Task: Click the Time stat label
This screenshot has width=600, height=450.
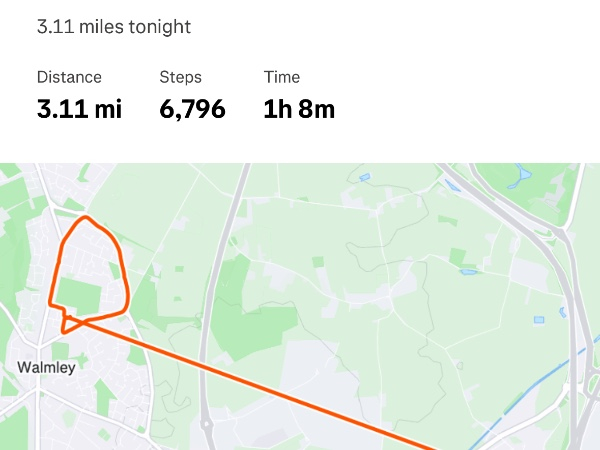Action: (282, 77)
